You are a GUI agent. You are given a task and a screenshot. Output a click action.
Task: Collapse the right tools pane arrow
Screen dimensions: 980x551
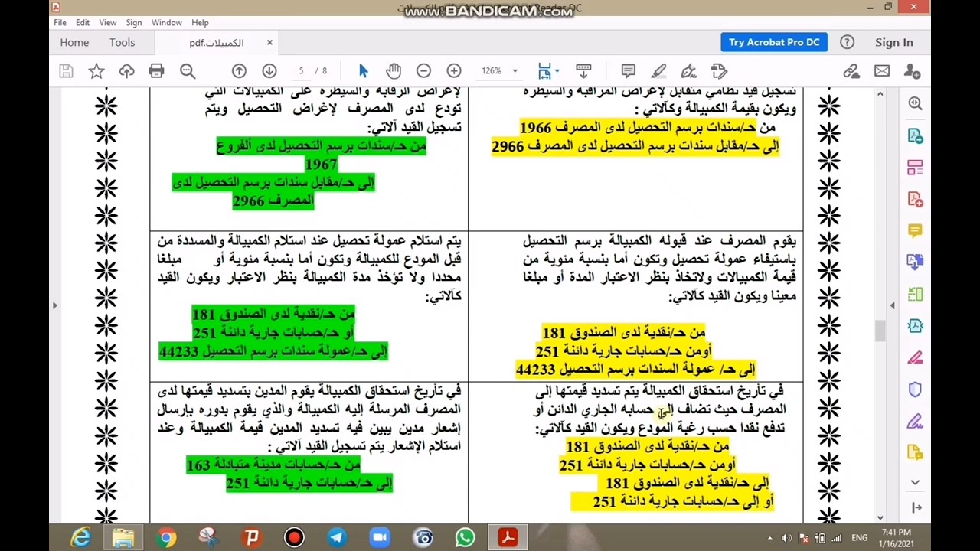point(916,507)
